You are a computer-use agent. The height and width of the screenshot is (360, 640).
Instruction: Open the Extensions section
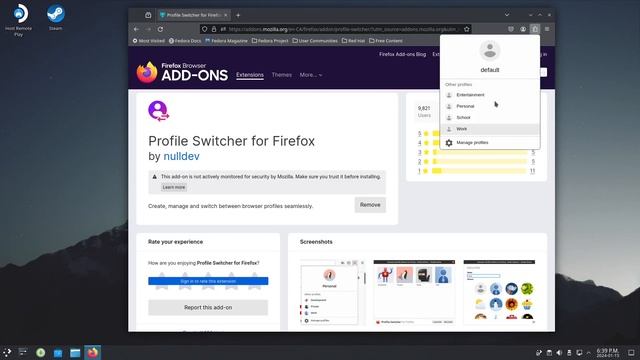250,75
